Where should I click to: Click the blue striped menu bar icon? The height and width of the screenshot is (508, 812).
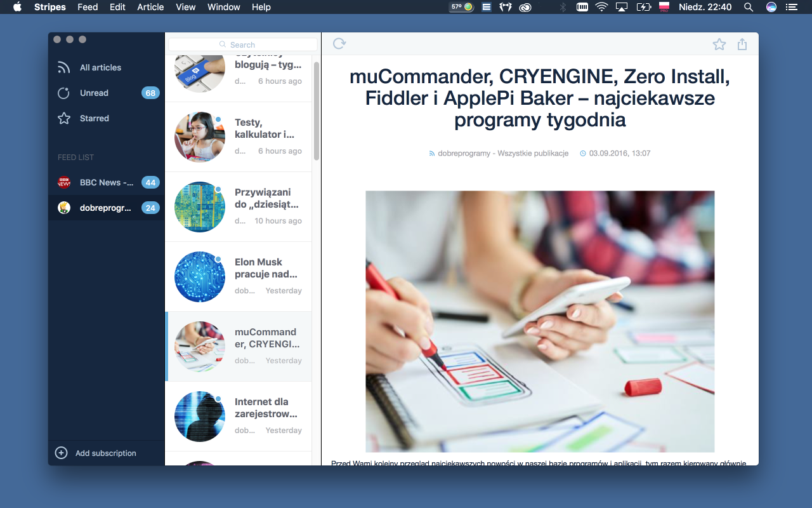[x=487, y=7]
